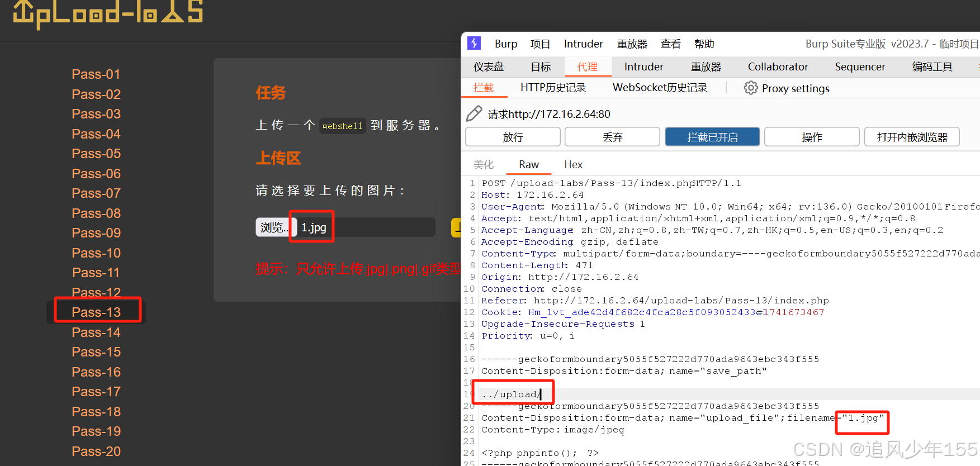Open Pass-15 in the sidebar
The height and width of the screenshot is (466, 980).
96,352
